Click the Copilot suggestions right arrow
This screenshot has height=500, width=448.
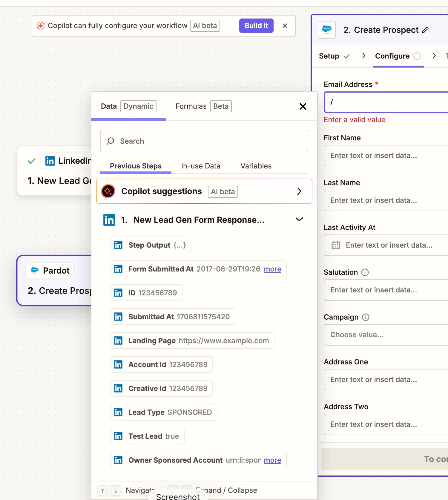(x=299, y=191)
